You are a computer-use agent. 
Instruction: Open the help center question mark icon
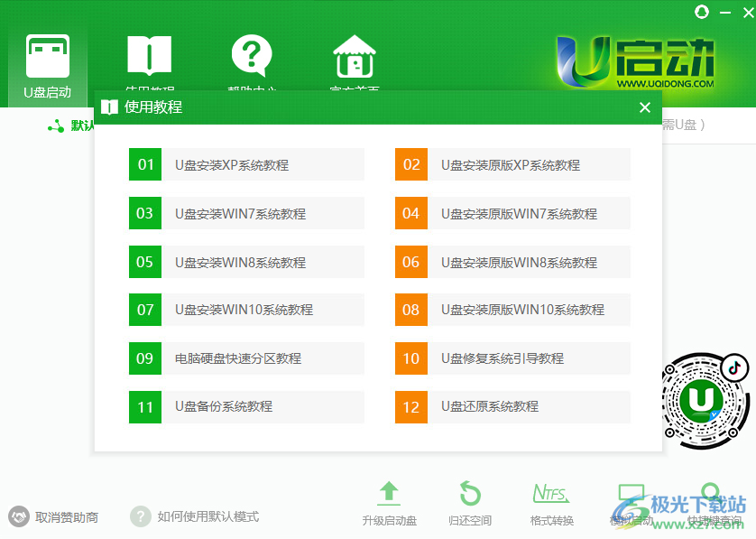[x=252, y=55]
